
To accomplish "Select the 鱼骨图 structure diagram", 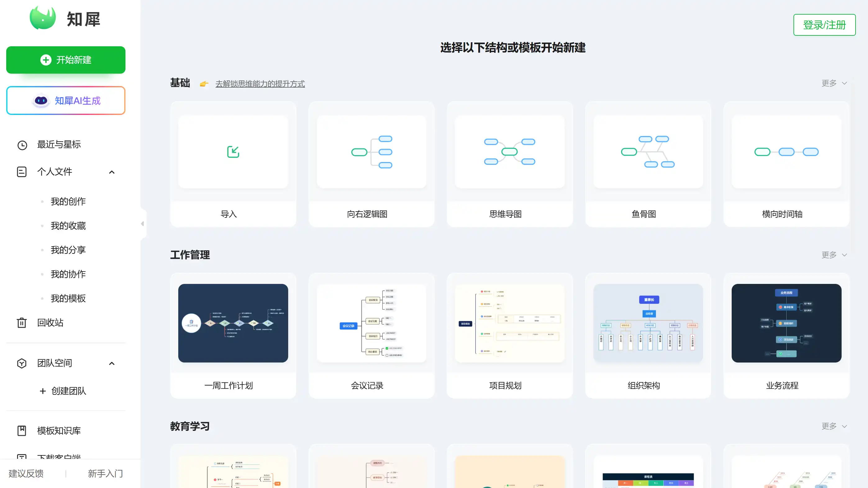I will (648, 152).
